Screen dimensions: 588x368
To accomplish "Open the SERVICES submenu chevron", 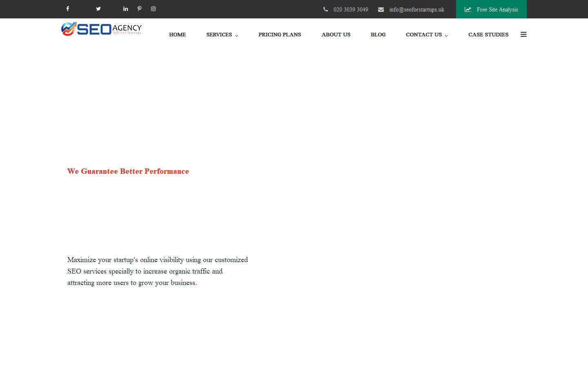I will pyautogui.click(x=237, y=36).
